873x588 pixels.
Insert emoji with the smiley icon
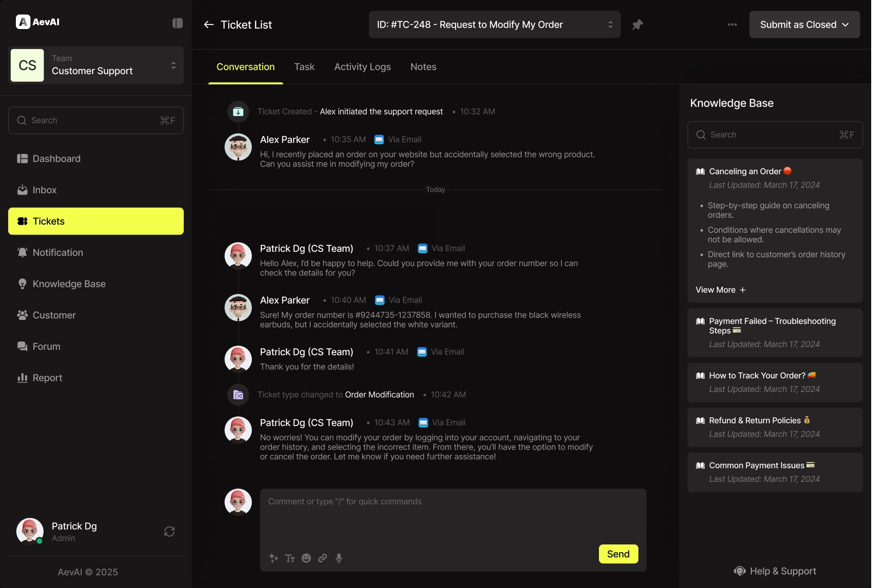(306, 558)
